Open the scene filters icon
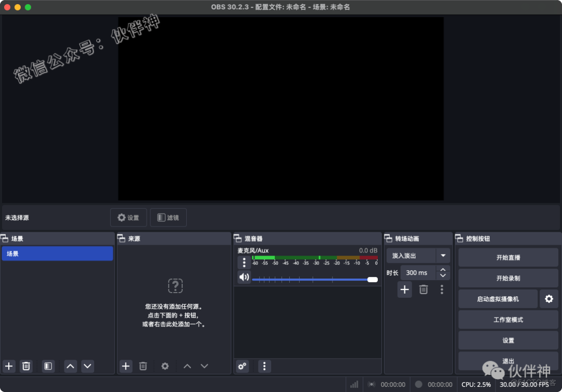562x392 pixels. coord(48,366)
